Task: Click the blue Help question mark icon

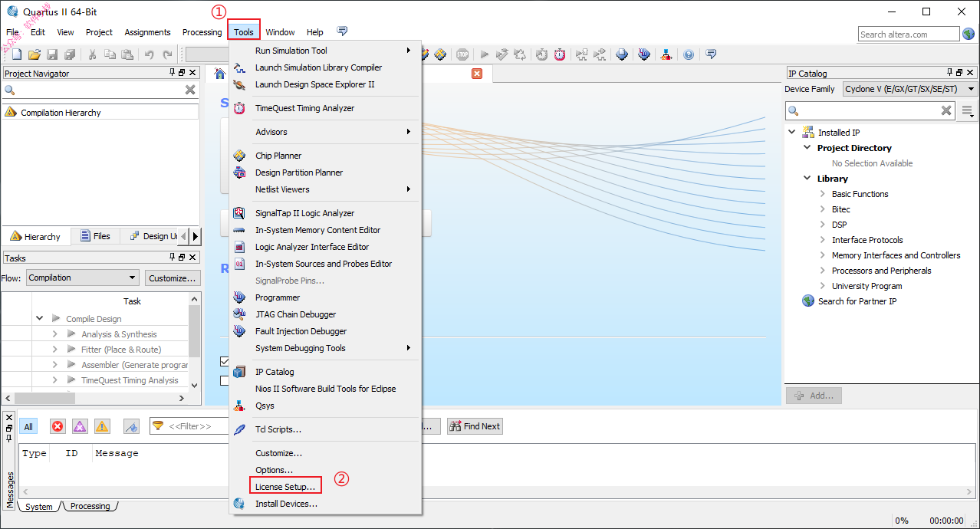Action: [689, 54]
